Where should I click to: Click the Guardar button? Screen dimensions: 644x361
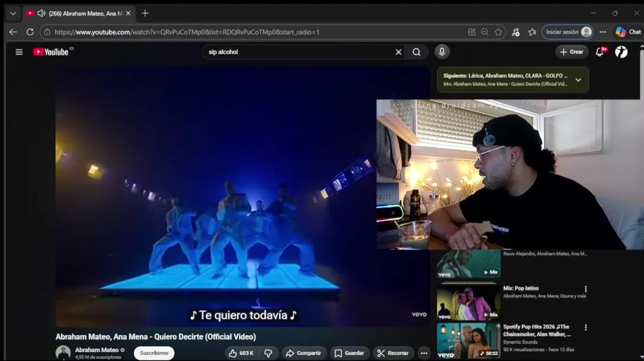[350, 353]
